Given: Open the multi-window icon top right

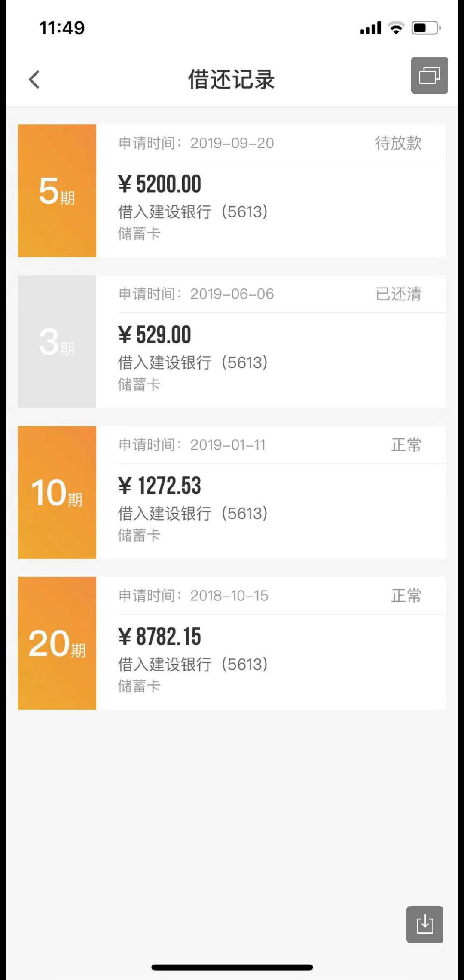Looking at the screenshot, I should (430, 75).
